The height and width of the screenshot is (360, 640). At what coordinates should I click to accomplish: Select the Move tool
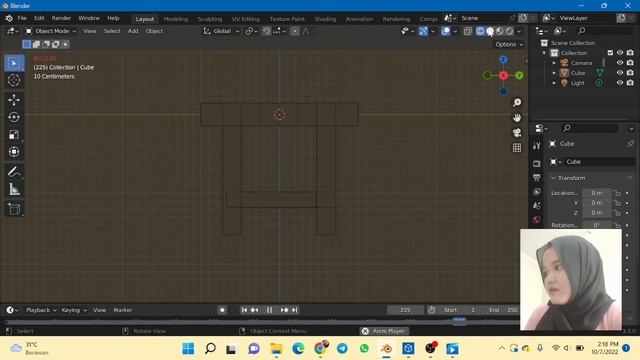(x=14, y=100)
